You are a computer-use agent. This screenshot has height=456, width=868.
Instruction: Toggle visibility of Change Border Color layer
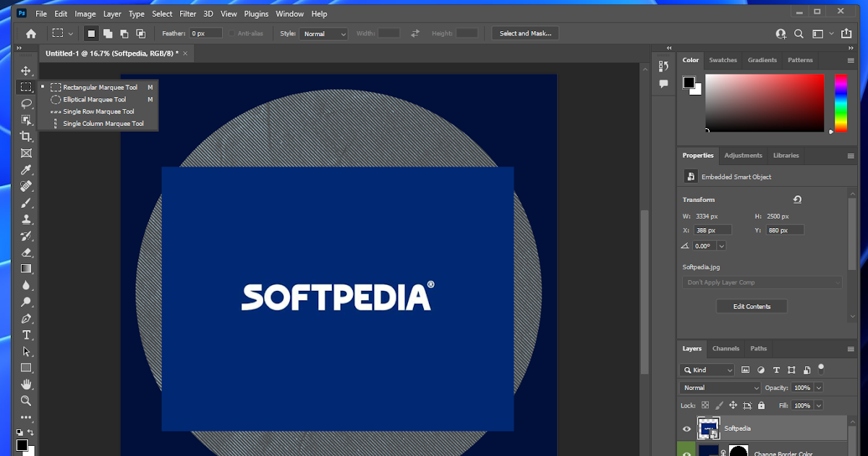point(686,453)
